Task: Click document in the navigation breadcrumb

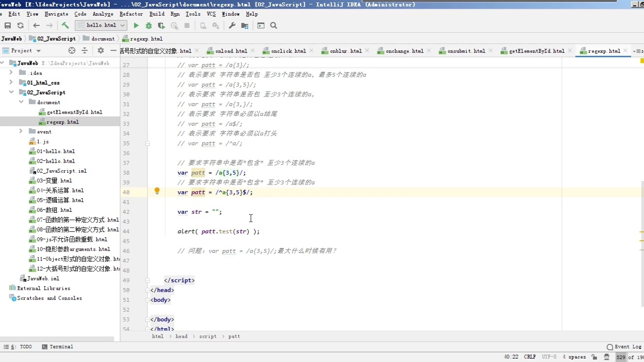Action: tap(99, 39)
